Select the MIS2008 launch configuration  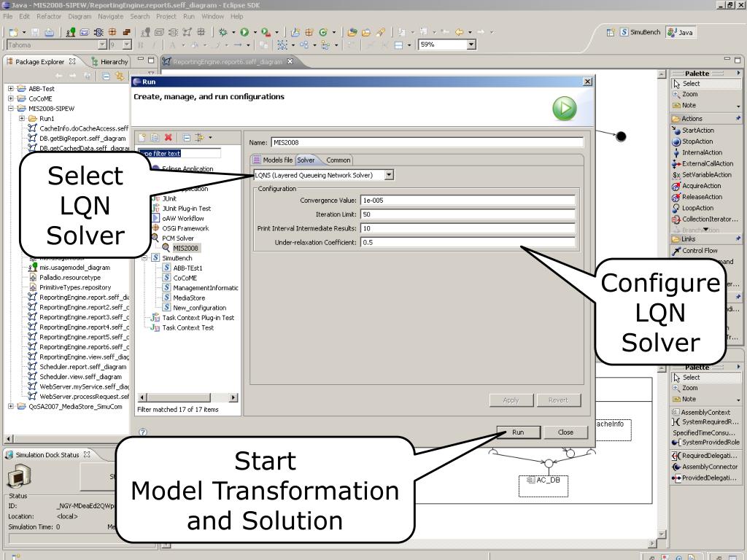point(185,248)
